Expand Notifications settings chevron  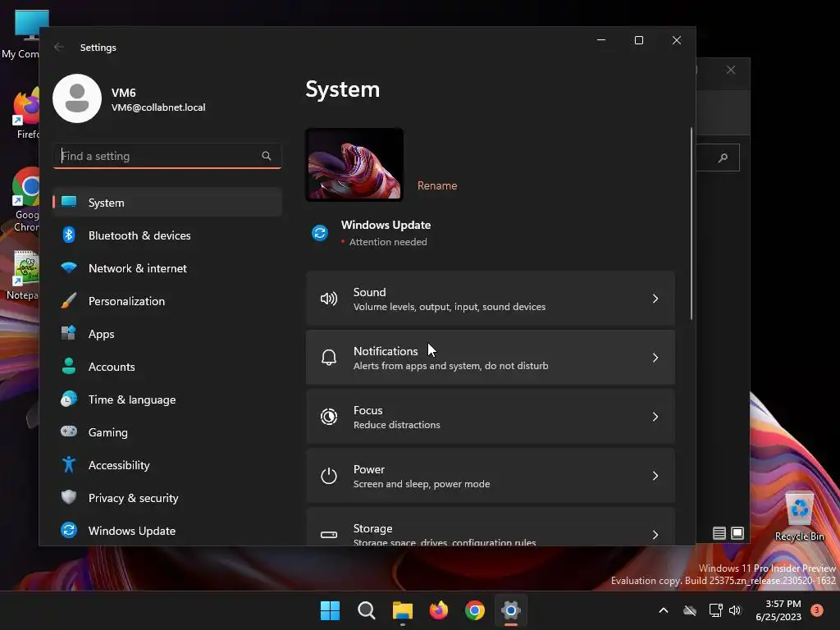click(x=655, y=358)
